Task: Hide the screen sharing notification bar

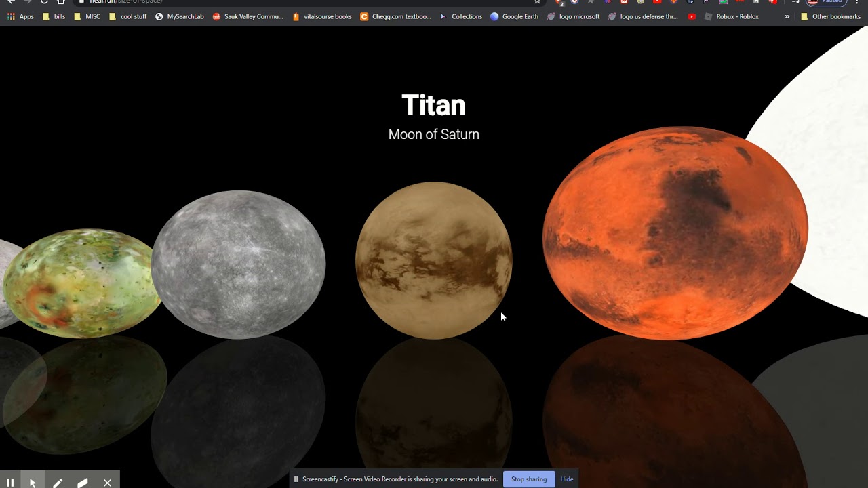Action: pyautogui.click(x=567, y=479)
